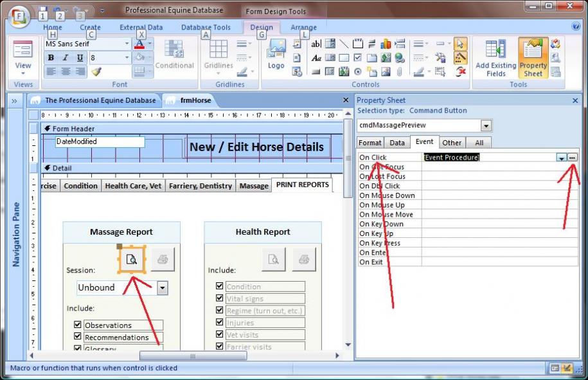The width and height of the screenshot is (588, 380).
Task: Toggle the Farrier visits checkbox
Action: coord(220,346)
